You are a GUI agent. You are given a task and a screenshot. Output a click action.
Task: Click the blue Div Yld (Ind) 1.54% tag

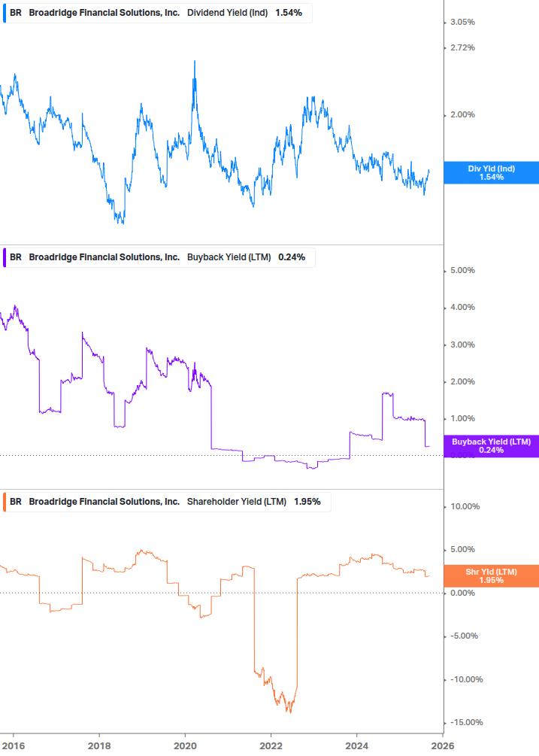coord(492,172)
